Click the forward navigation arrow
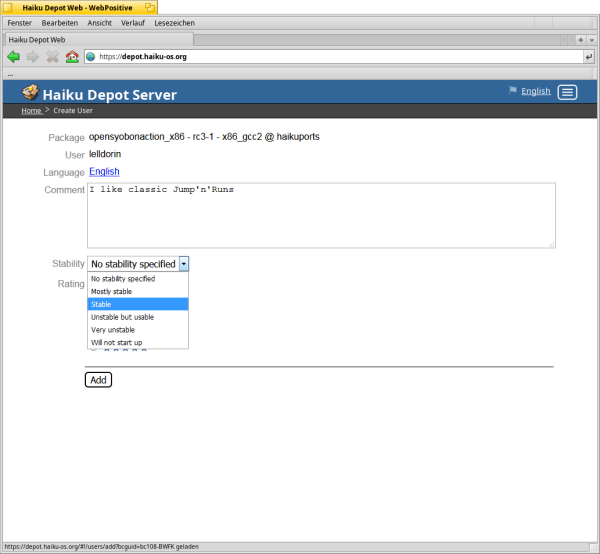Screen dimensions: 600x554 click(x=33, y=57)
